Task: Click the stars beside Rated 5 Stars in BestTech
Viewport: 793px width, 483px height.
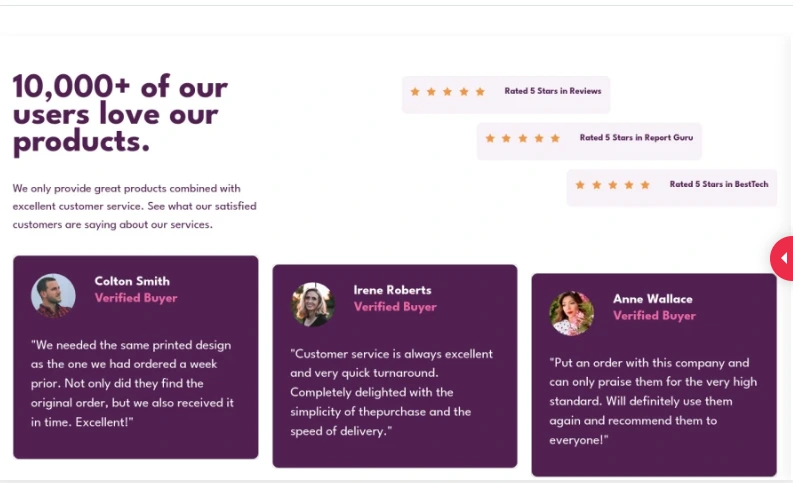Action: point(612,185)
